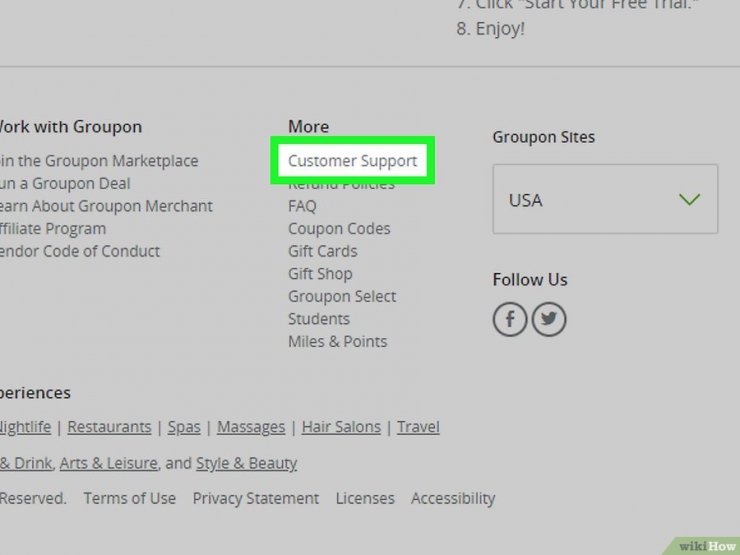
Task: Open the Terms of Use
Action: 130,498
